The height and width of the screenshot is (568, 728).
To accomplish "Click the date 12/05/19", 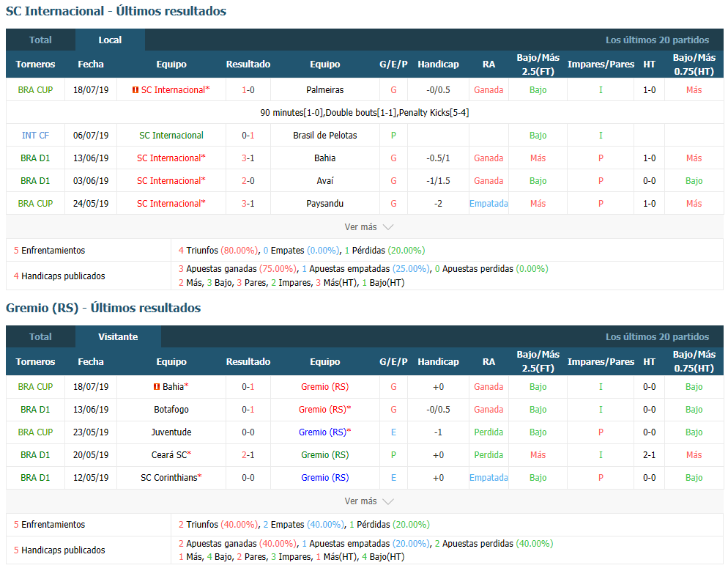I will [x=91, y=477].
